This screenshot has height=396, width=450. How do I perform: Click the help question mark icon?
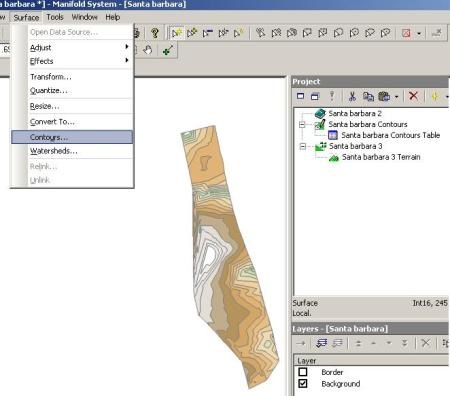click(x=155, y=33)
